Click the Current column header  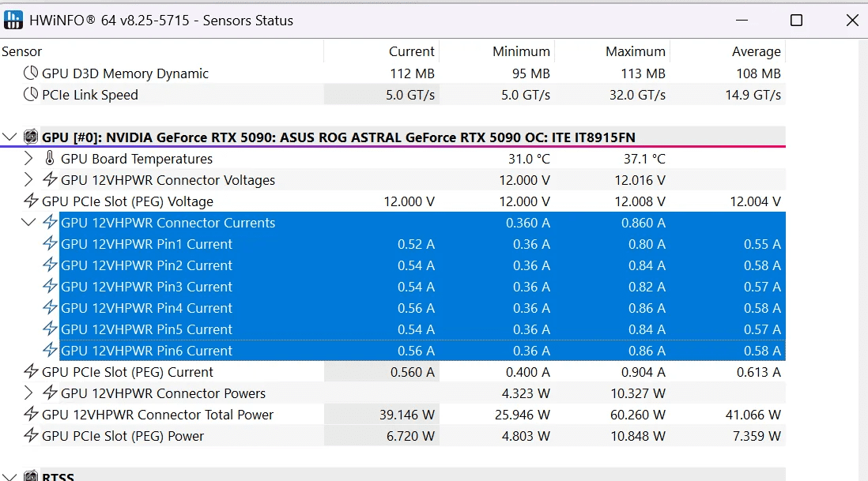tap(411, 51)
